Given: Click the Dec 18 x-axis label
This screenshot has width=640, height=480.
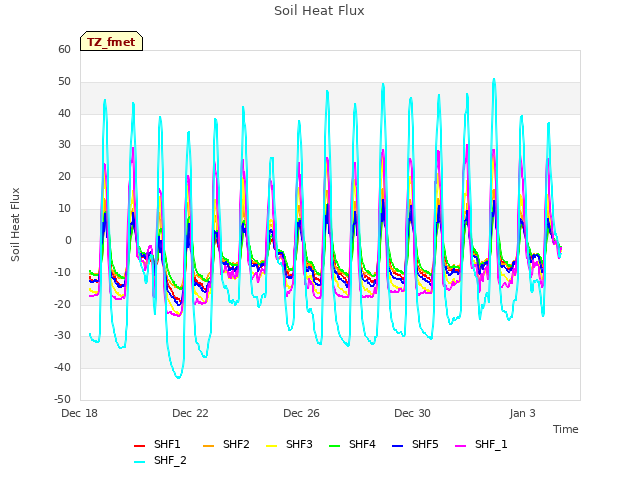Looking at the screenshot, I should [x=80, y=413].
